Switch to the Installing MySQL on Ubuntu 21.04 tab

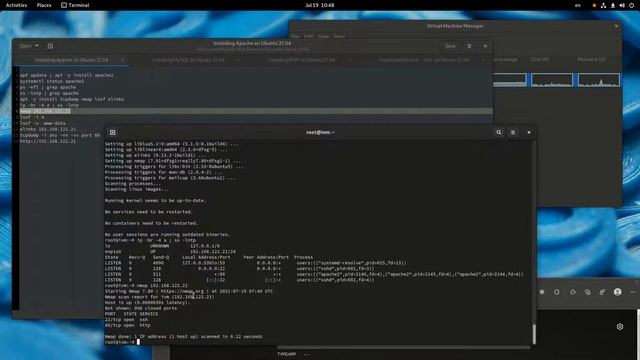tap(188, 60)
